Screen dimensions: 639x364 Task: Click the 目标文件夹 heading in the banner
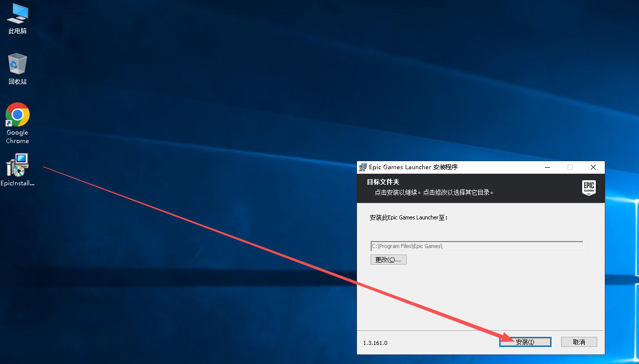tap(383, 182)
